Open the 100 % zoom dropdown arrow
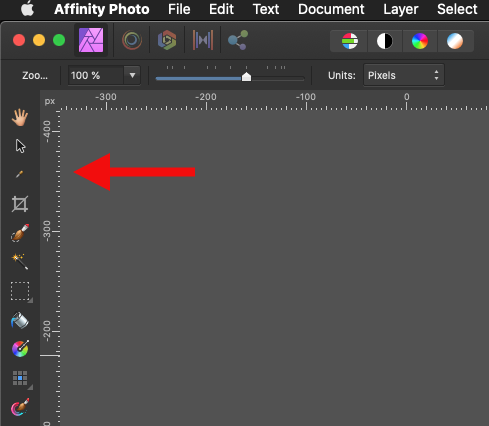This screenshot has width=489, height=426. (132, 75)
